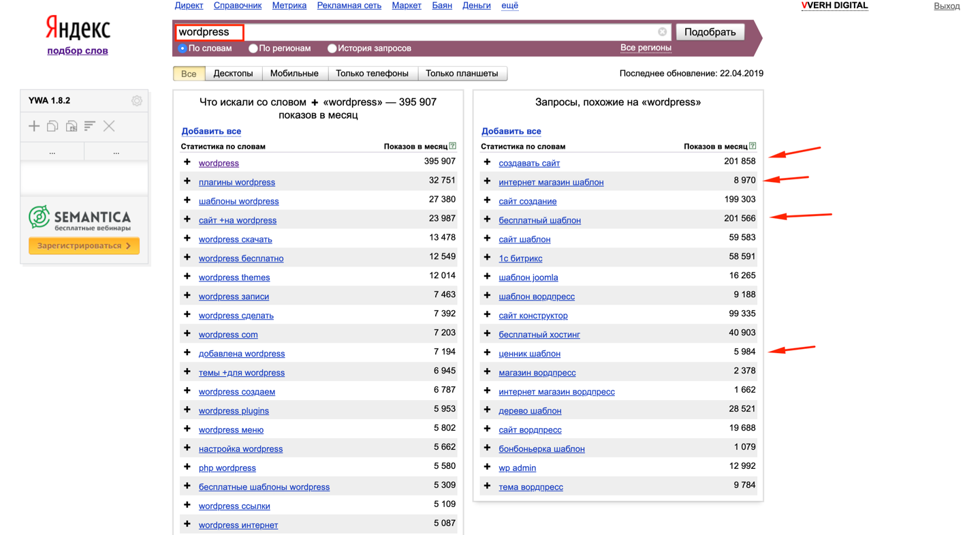Add the phrase шаблоны wordpress with plus icon
Viewport: 980px width, 535px height.
187,200
